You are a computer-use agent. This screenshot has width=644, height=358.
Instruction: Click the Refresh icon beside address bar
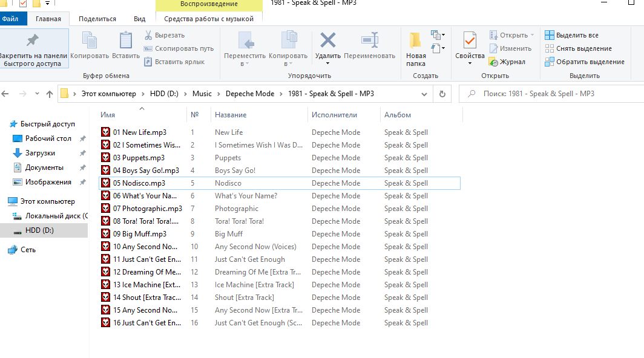coord(442,94)
